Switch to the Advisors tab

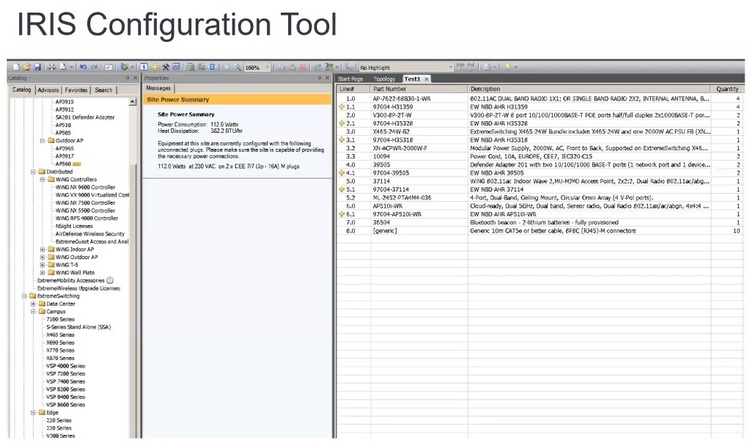pos(48,90)
